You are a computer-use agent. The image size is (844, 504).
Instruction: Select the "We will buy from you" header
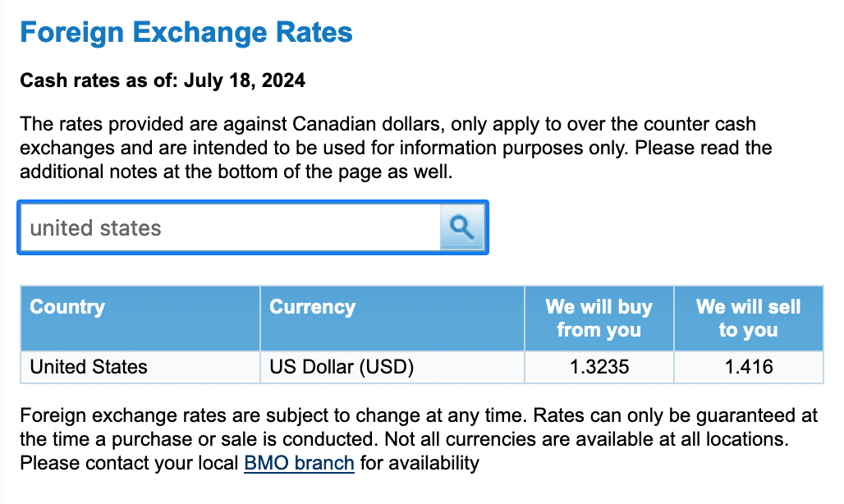(599, 318)
